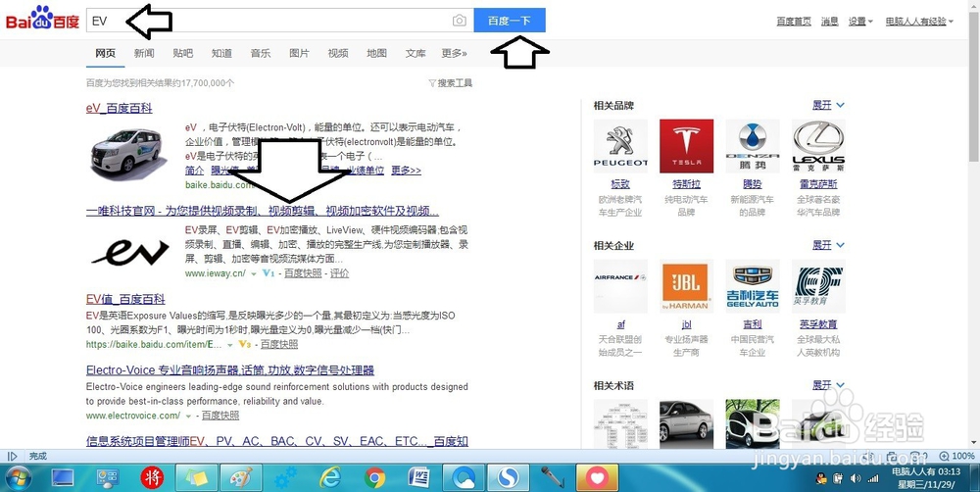Click the Baidu logo
Image resolution: width=980 pixels, height=492 pixels.
(x=42, y=19)
